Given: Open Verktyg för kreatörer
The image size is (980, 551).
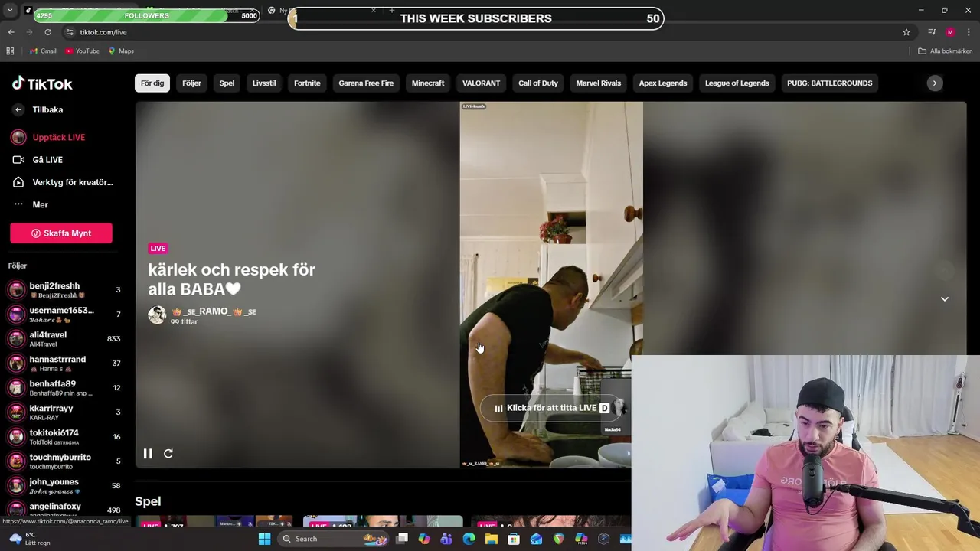Looking at the screenshot, I should coord(63,182).
